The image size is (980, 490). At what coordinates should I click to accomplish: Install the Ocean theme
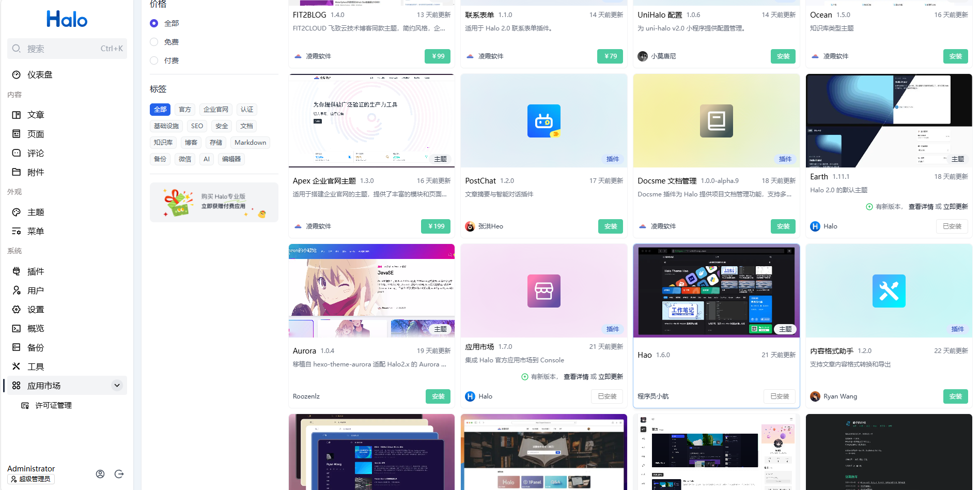pyautogui.click(x=956, y=56)
